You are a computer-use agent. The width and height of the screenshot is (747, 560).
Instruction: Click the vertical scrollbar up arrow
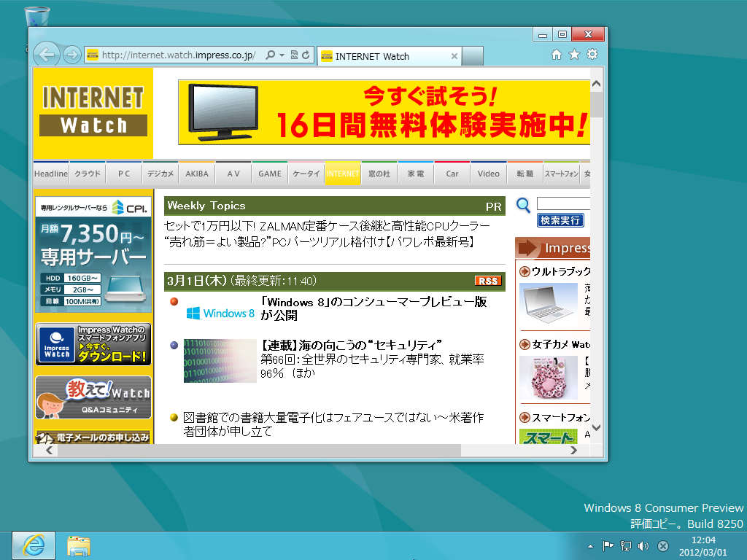[x=596, y=84]
